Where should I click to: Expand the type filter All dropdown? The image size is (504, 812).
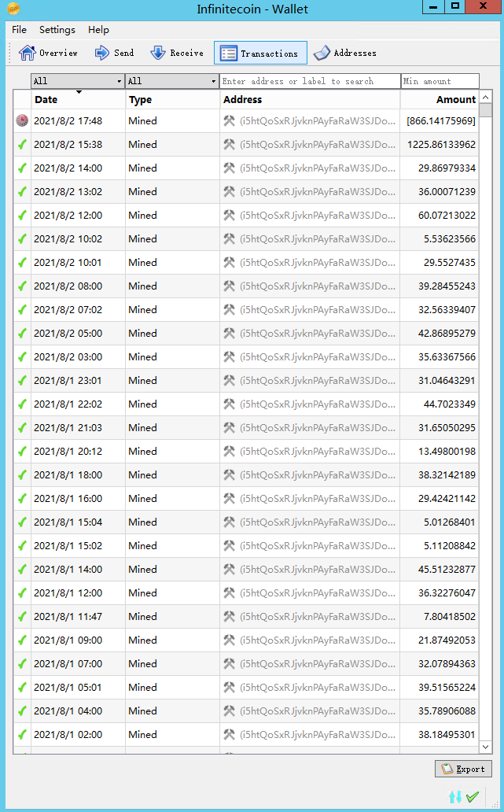coord(171,81)
